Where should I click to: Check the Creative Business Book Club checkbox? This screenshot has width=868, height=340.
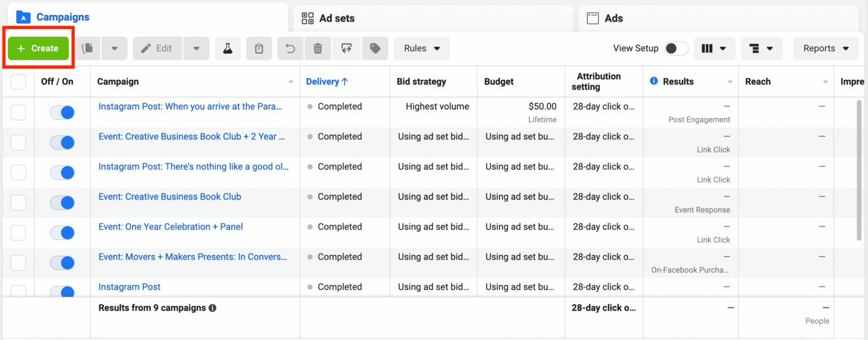tap(18, 203)
